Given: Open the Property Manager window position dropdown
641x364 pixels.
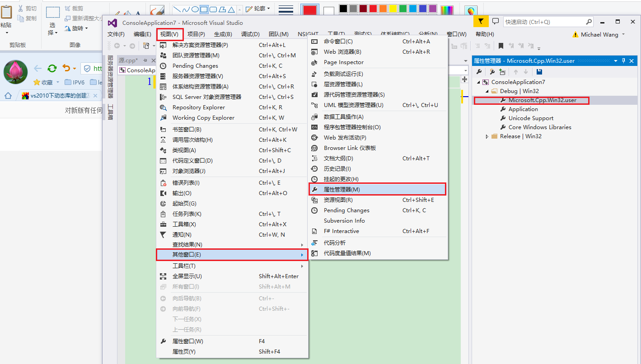Looking at the screenshot, I should pyautogui.click(x=615, y=61).
